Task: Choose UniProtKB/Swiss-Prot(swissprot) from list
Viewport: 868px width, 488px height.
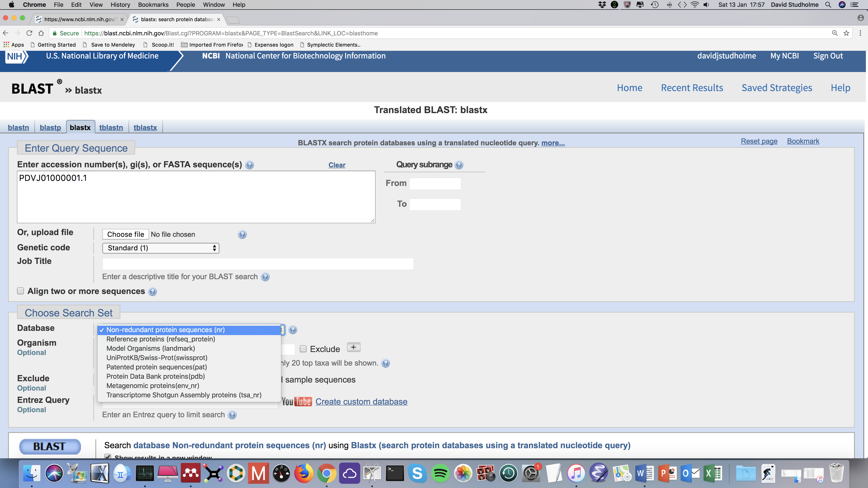Action: pyautogui.click(x=157, y=358)
